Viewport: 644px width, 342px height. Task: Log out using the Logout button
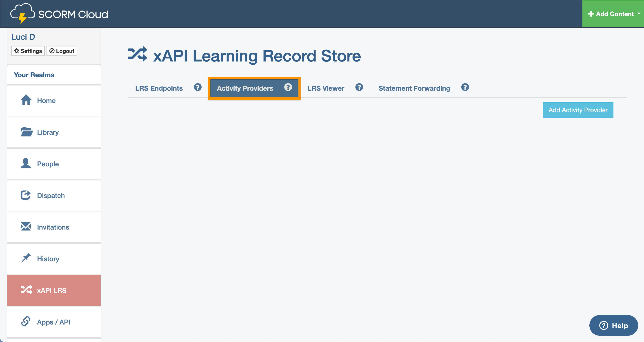coord(62,51)
